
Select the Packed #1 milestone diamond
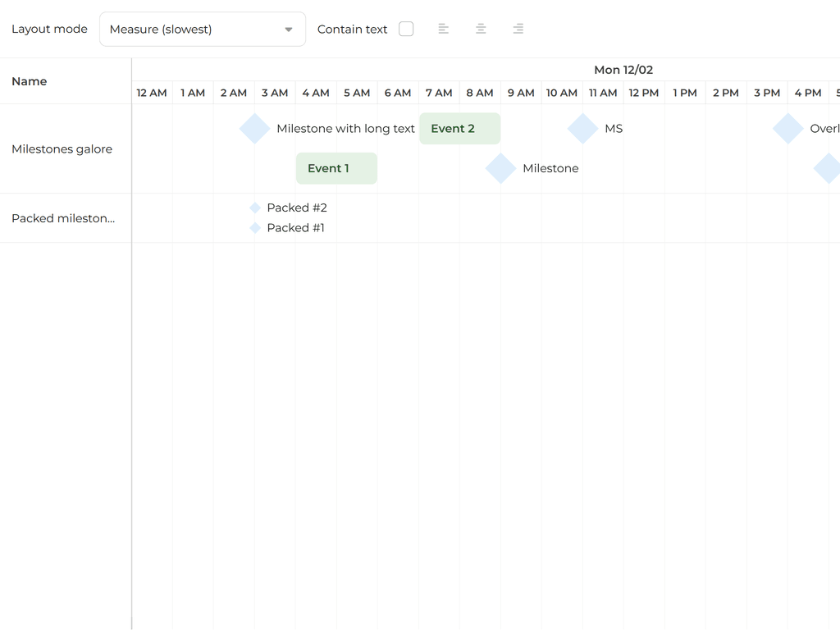coord(255,228)
